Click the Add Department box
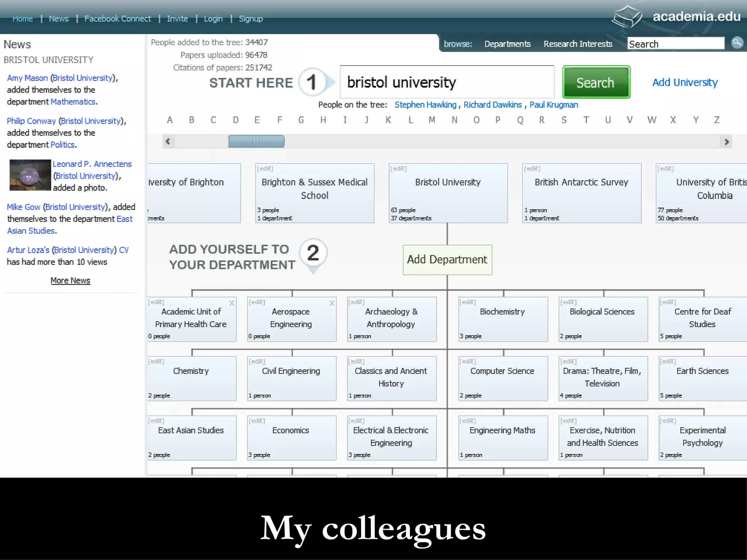The height and width of the screenshot is (560, 747). 447,260
